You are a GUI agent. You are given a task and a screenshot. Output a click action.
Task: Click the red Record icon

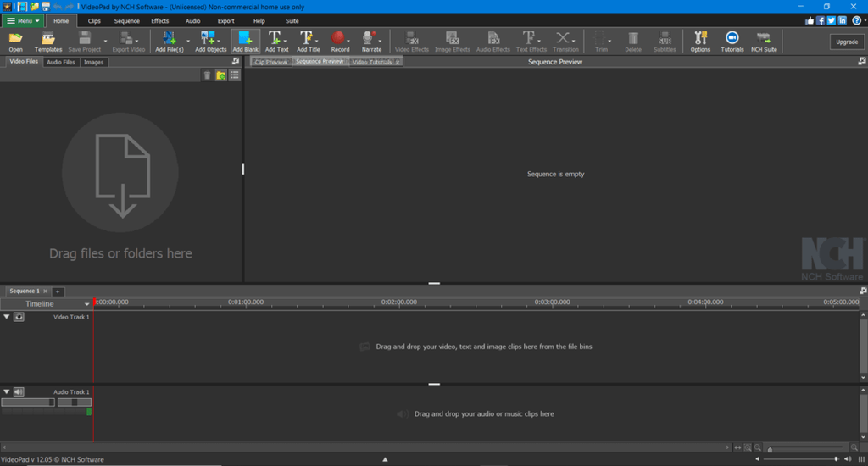[337, 38]
